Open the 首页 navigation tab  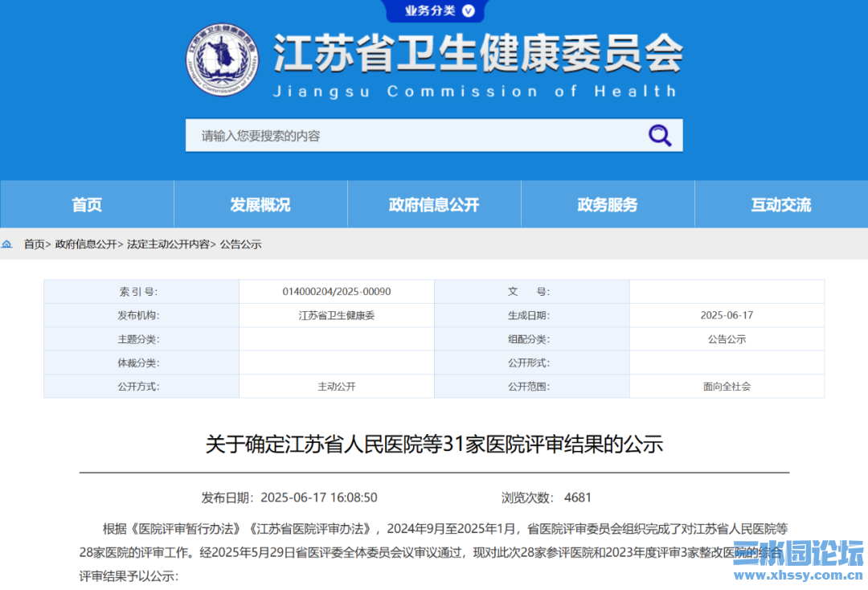87,204
